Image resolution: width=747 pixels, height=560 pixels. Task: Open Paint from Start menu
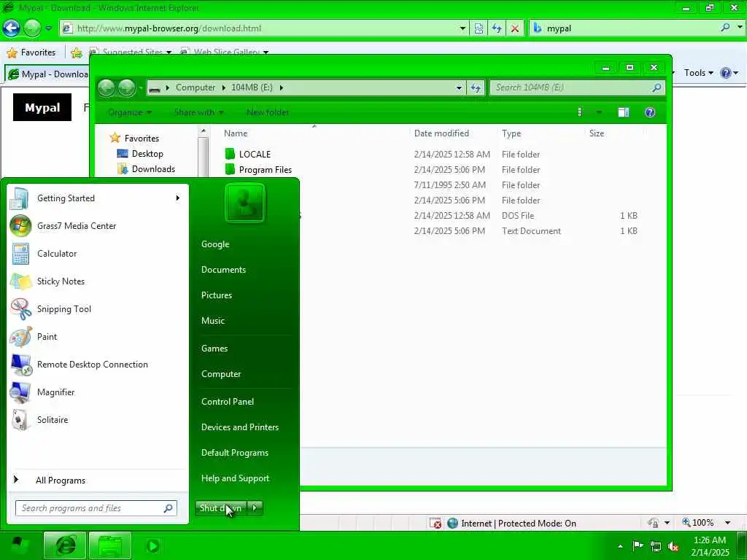[x=98, y=337]
